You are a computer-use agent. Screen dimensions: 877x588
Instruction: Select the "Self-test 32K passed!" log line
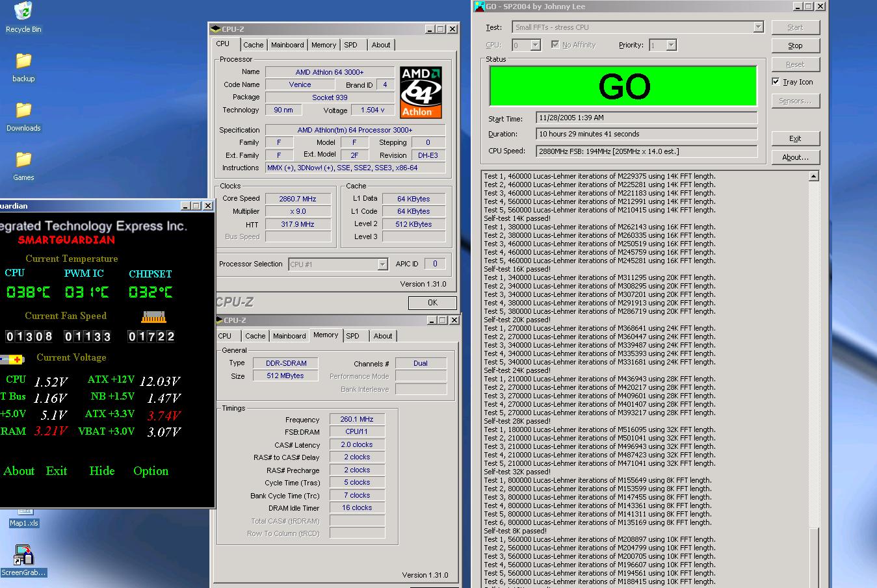click(517, 472)
